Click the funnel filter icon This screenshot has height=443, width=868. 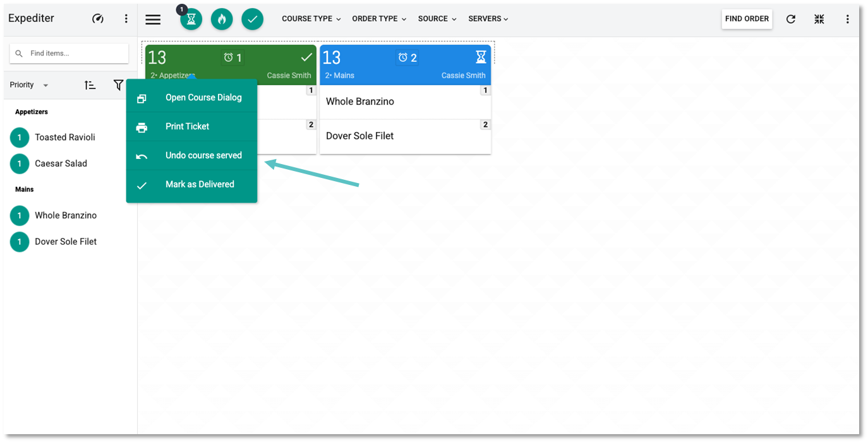tap(118, 85)
